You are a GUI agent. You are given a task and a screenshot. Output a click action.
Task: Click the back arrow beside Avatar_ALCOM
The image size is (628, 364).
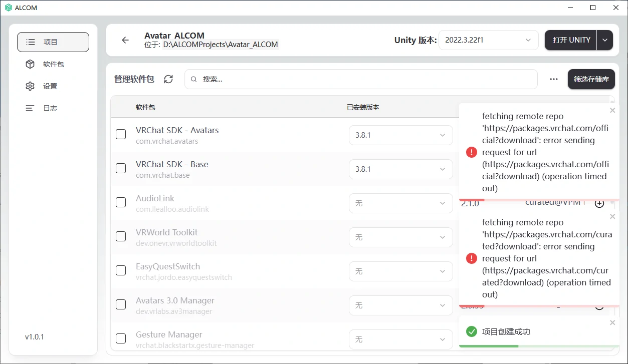coord(125,40)
